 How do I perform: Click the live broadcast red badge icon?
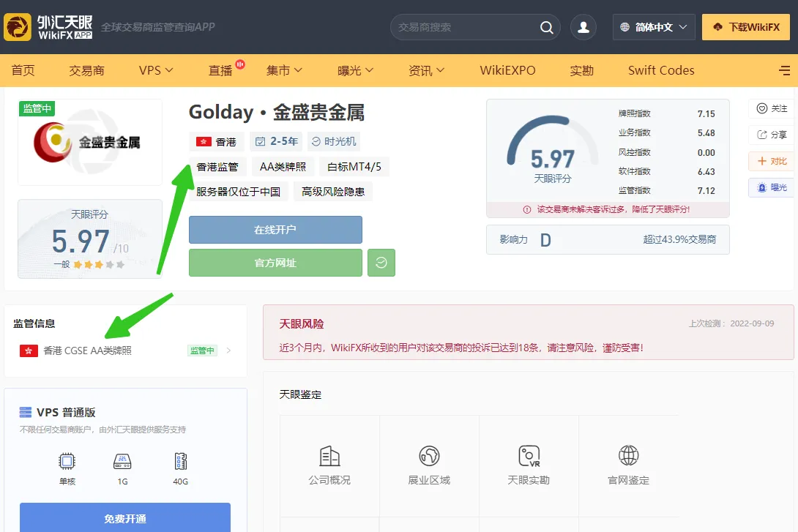pos(240,64)
